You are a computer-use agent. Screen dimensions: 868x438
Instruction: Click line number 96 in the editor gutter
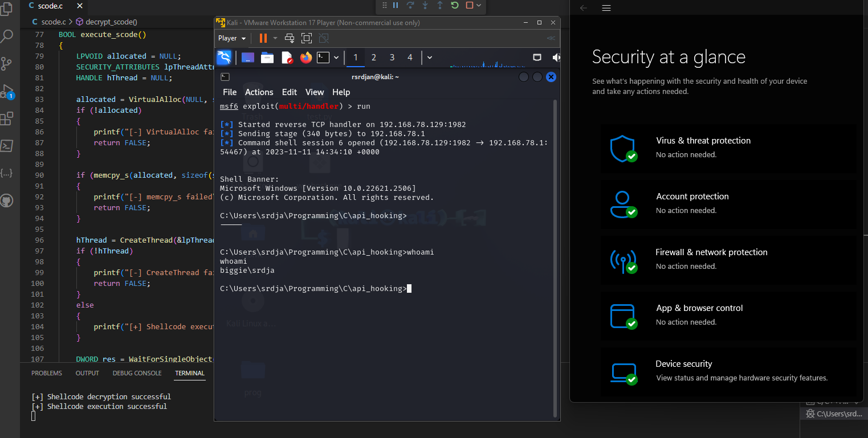[x=39, y=240]
